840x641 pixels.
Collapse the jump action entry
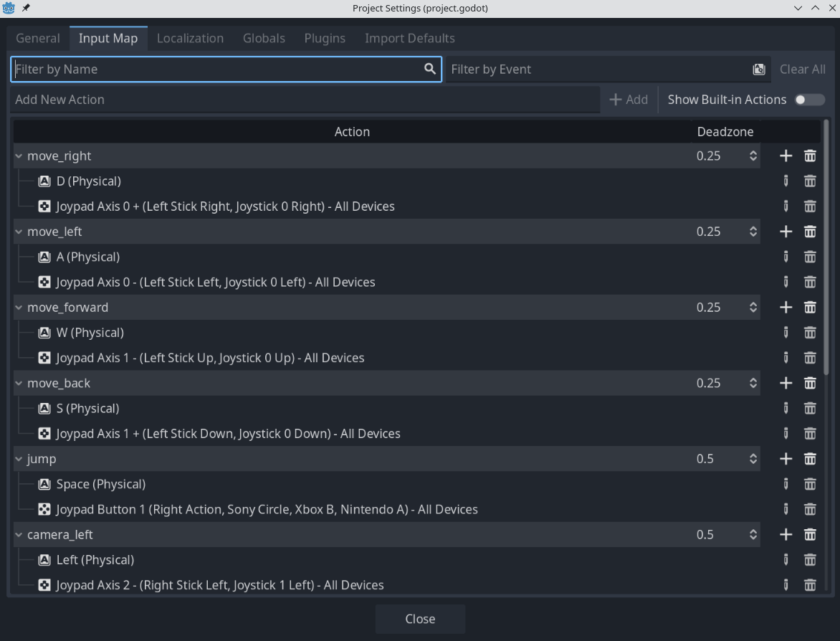(x=19, y=459)
